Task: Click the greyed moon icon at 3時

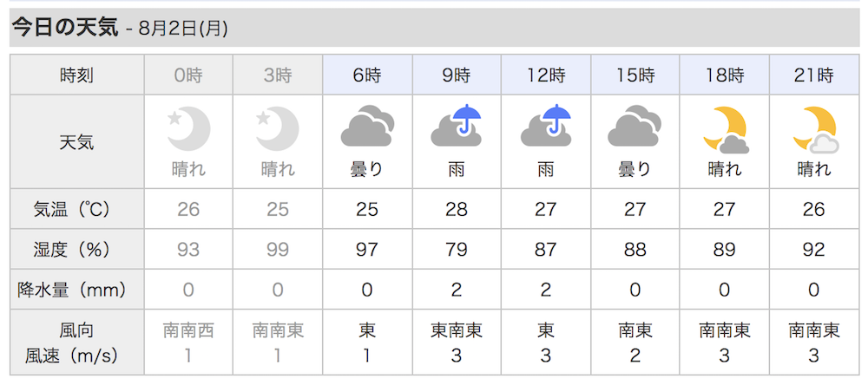Action: pos(278,129)
